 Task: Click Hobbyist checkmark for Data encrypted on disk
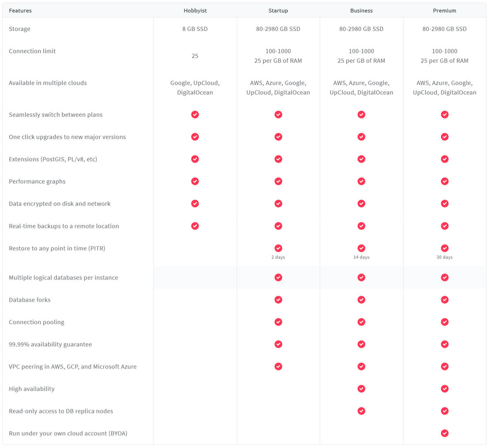tap(195, 203)
